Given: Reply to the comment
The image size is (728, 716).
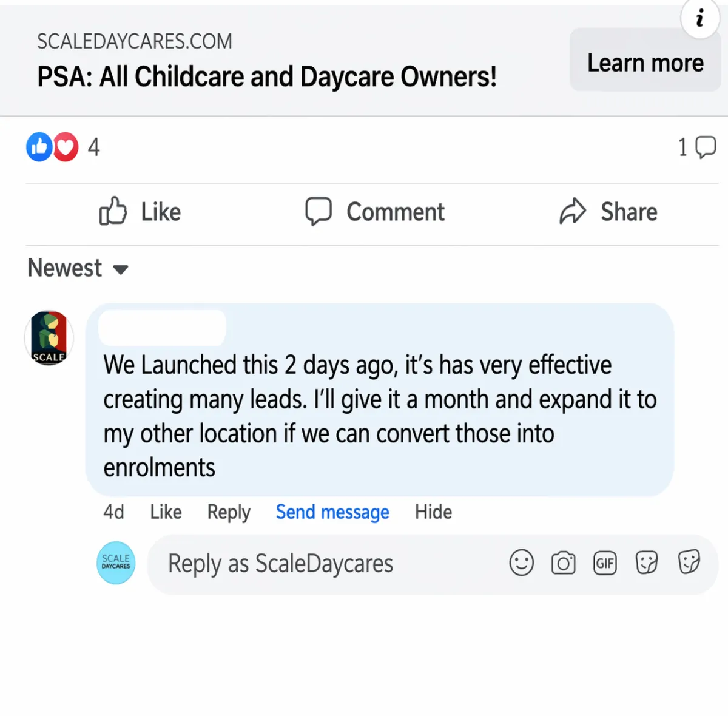Looking at the screenshot, I should coord(229,512).
